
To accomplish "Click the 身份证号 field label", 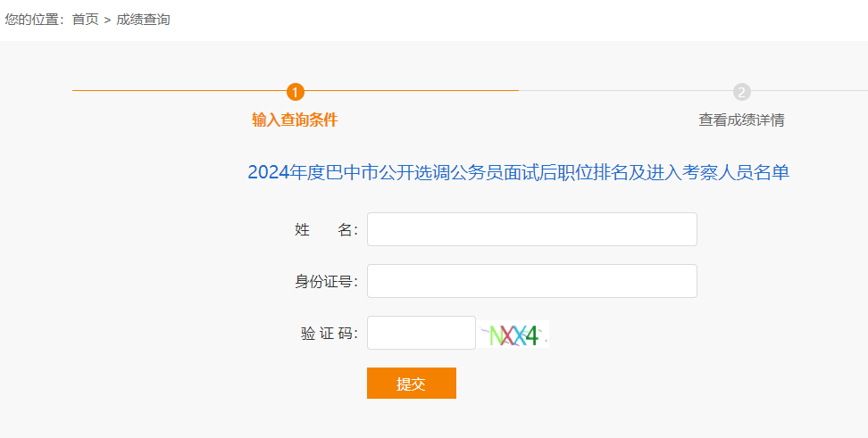I will click(x=326, y=282).
